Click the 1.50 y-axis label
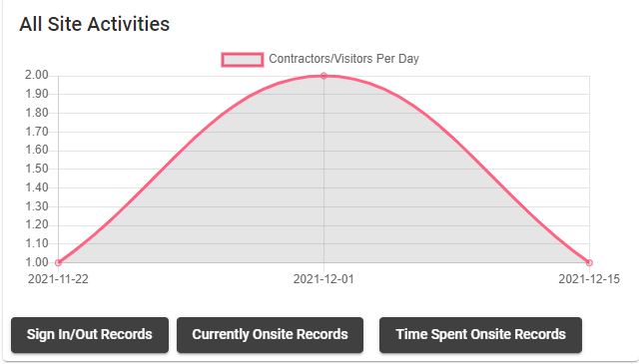This screenshot has height=364, width=639. point(37,169)
